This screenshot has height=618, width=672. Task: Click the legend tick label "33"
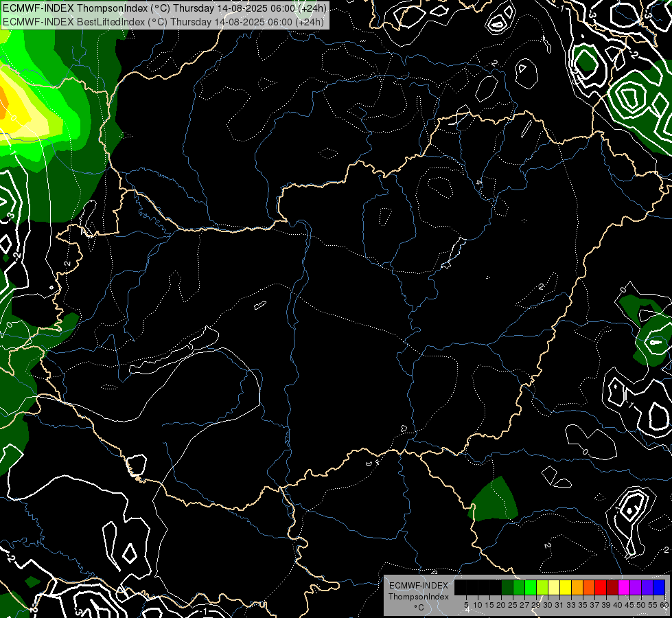click(571, 605)
